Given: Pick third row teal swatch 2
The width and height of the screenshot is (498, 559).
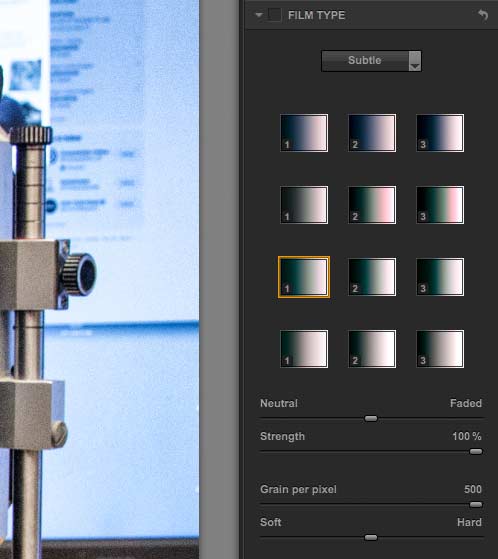Looking at the screenshot, I should [372, 277].
